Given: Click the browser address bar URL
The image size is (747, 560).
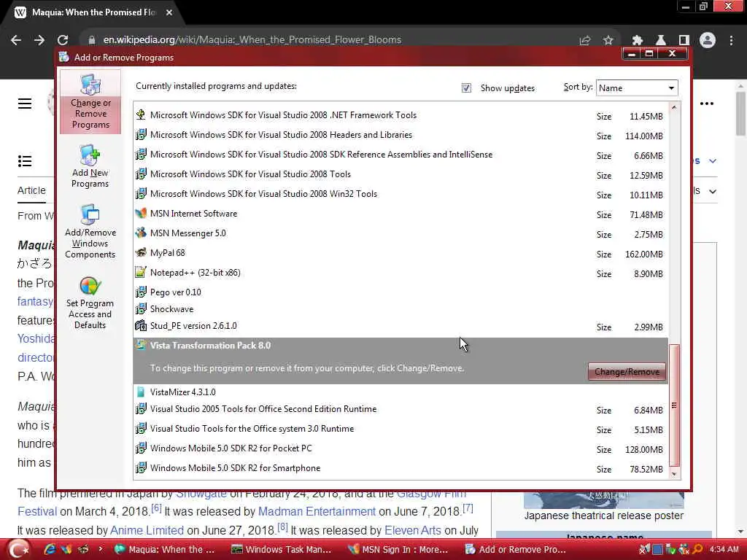Looking at the screenshot, I should [x=252, y=40].
